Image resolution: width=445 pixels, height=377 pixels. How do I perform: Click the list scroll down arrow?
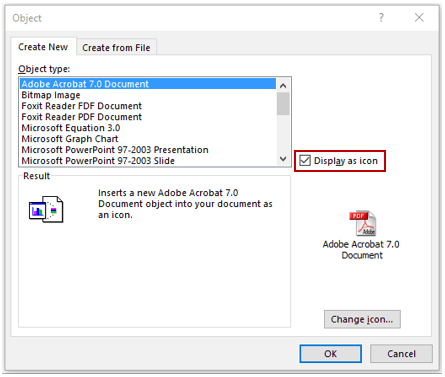(283, 159)
